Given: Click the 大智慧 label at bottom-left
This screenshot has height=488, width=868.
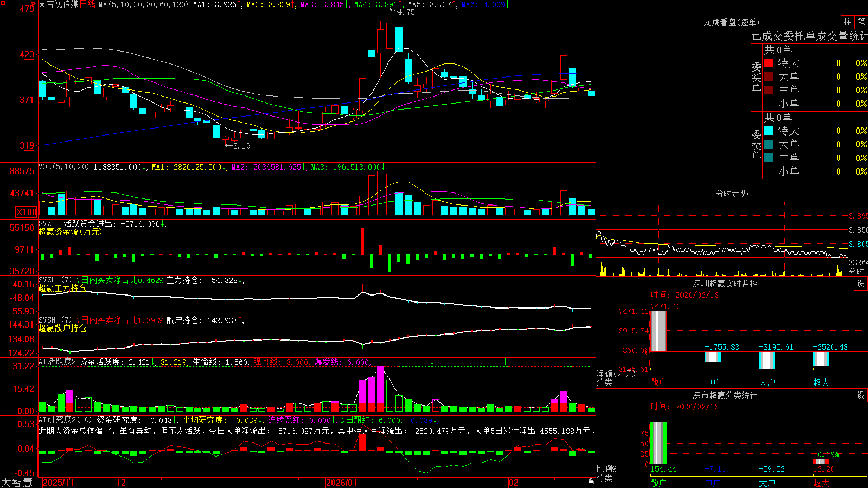Looking at the screenshot, I should [x=17, y=483].
